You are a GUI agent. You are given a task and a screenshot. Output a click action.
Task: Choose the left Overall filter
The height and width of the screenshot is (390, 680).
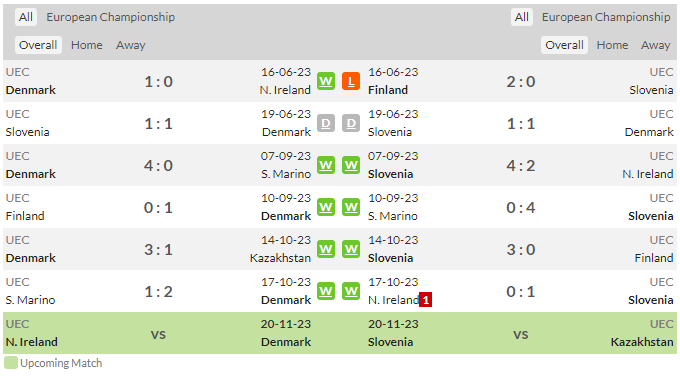click(x=38, y=45)
